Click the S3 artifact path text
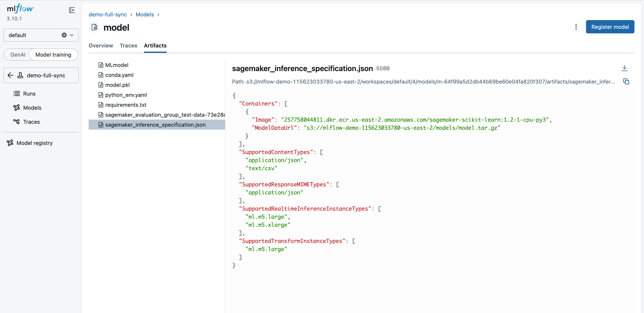This screenshot has height=313, width=644. click(423, 82)
